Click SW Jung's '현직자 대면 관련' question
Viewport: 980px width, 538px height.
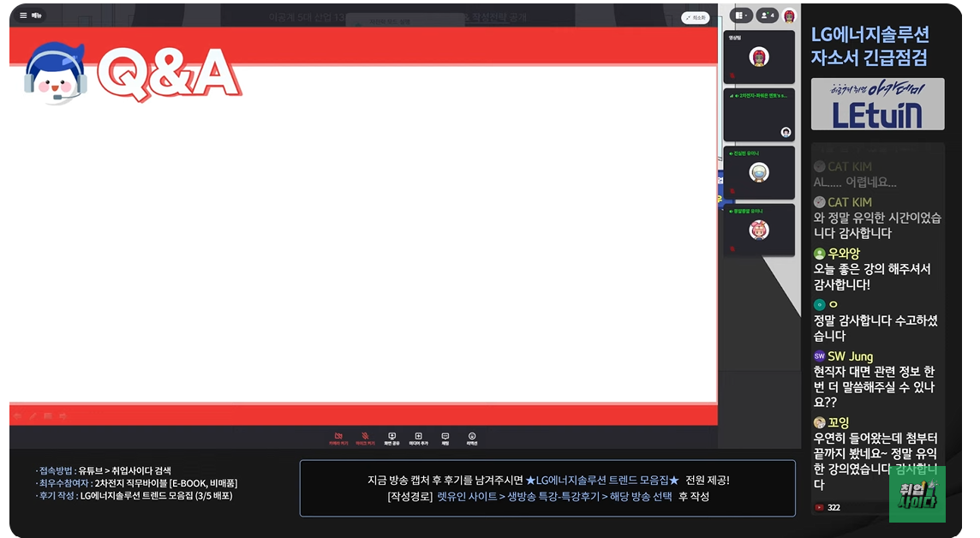(874, 386)
